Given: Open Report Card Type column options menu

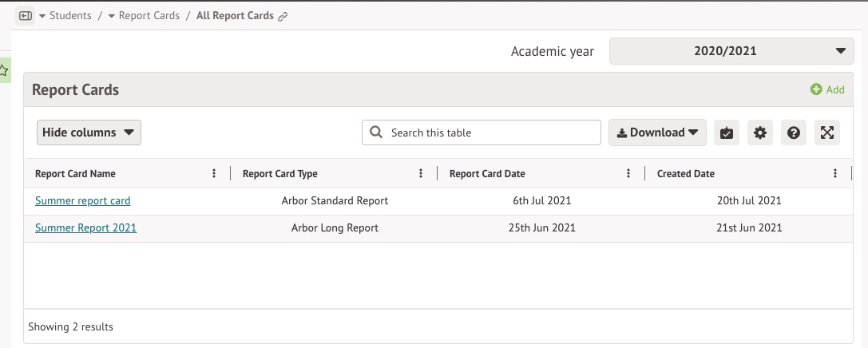Looking at the screenshot, I should pos(421,173).
